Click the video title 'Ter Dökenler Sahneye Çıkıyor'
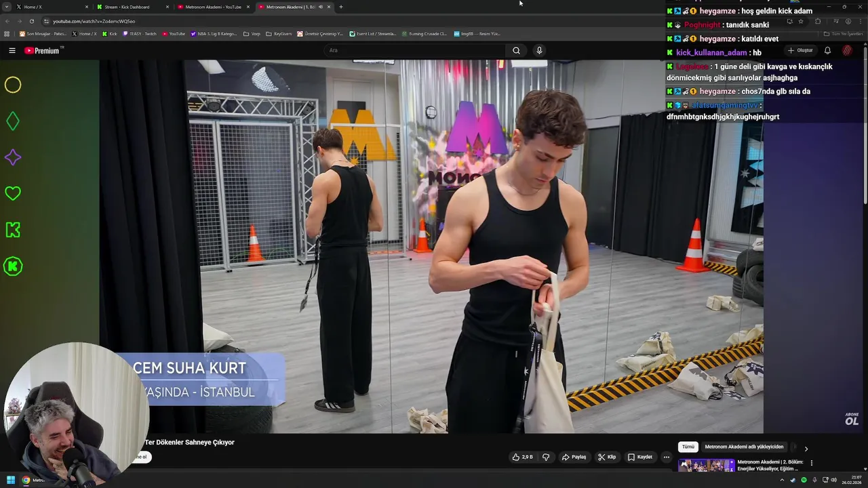This screenshot has width=868, height=488. click(x=189, y=443)
